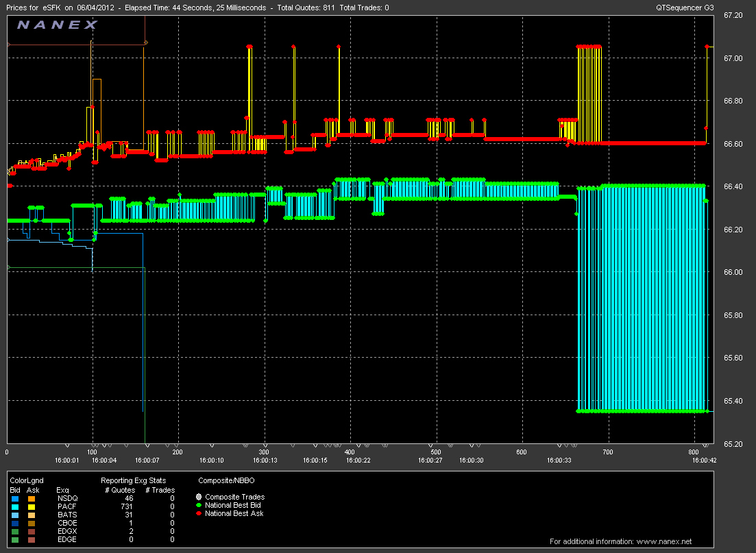Click the EDGX bid green swatch

point(15,531)
